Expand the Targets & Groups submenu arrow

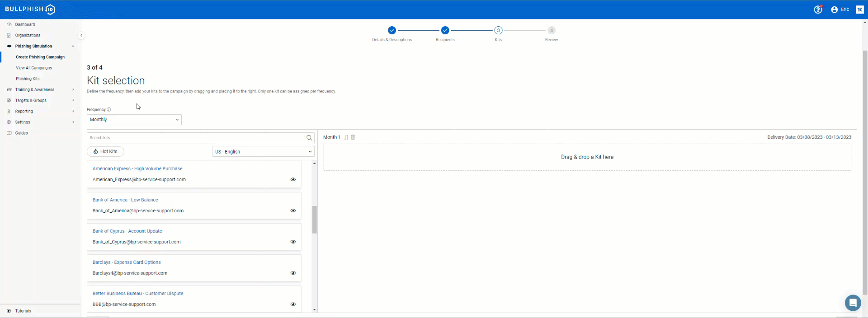click(73, 100)
